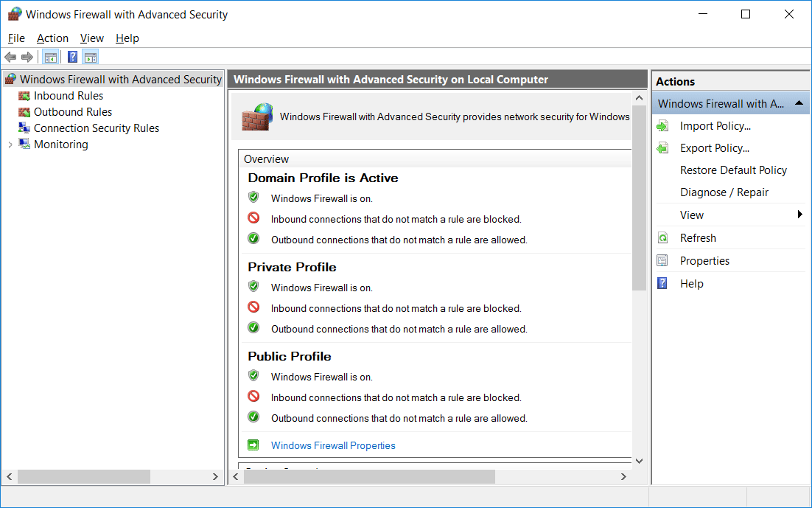Select Inbound Rules in the tree
Screen dimensions: 812x508
click(68, 96)
